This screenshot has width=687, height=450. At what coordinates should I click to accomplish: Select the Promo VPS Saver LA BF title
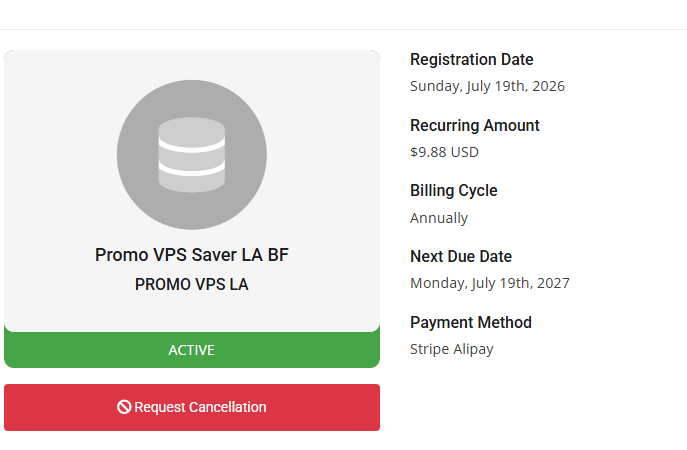click(x=192, y=255)
